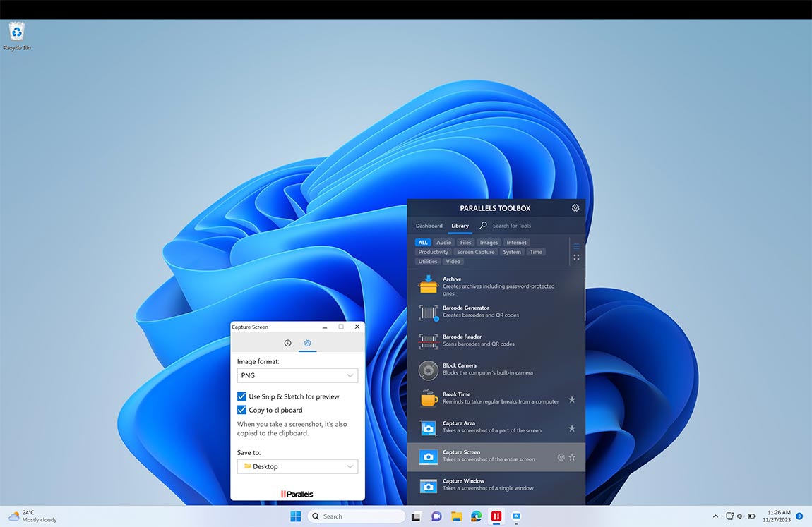Switch library to grid view
The height and width of the screenshot is (527, 812).
coord(576,257)
